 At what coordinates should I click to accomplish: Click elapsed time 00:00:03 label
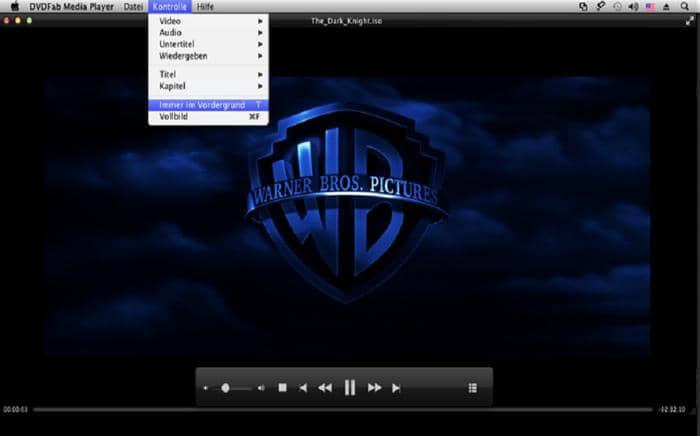coord(16,410)
